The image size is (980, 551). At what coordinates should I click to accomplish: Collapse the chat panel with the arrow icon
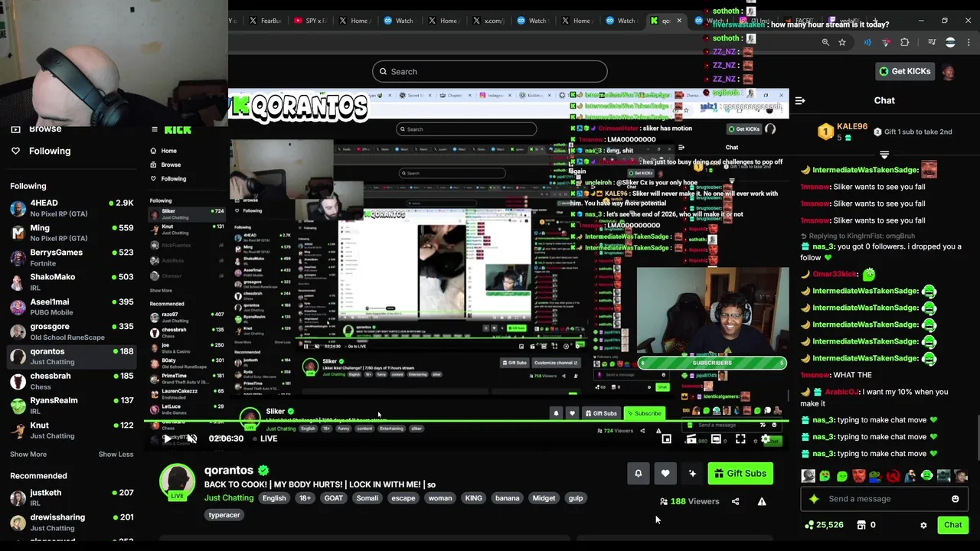(800, 100)
